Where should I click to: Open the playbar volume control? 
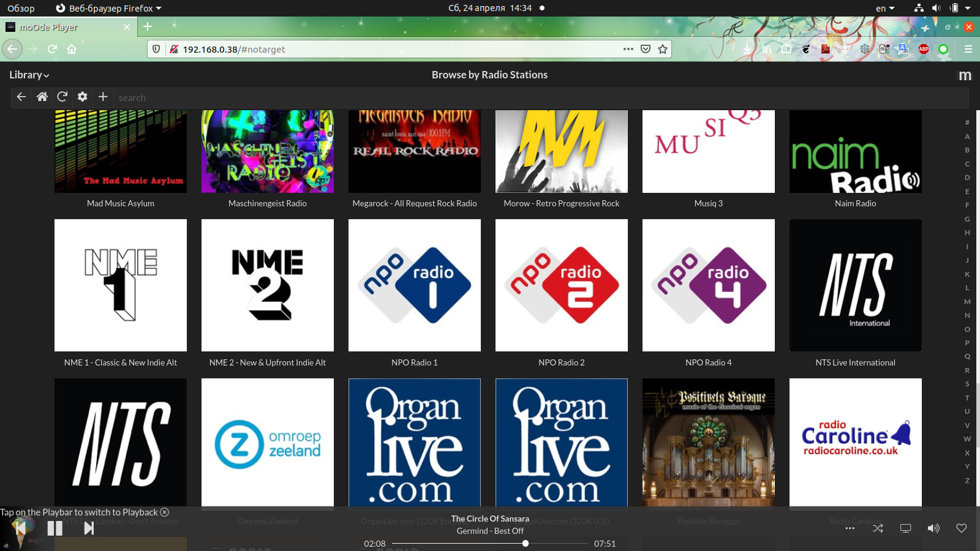[933, 528]
